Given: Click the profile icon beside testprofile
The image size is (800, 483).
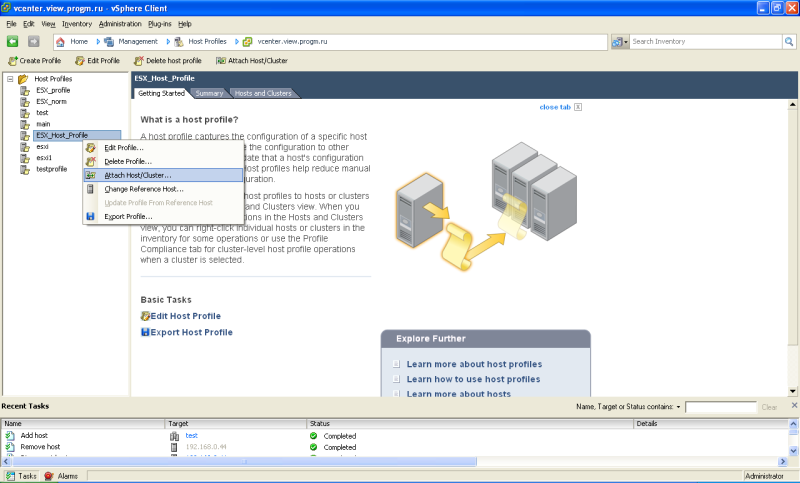Looking at the screenshot, I should (x=24, y=169).
